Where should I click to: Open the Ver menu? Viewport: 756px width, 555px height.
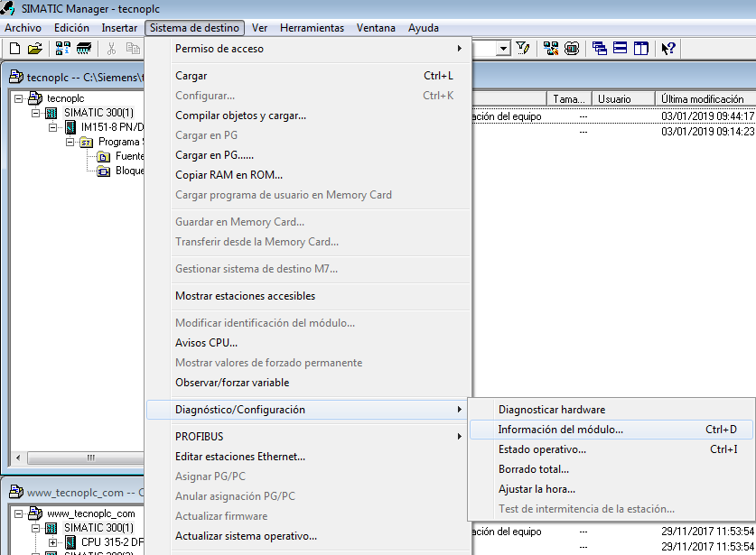(x=259, y=28)
